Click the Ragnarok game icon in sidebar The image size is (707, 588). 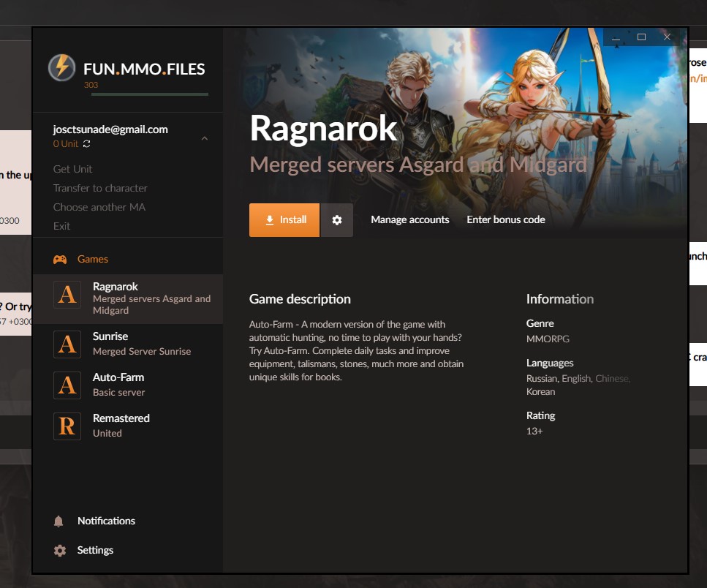coord(67,295)
